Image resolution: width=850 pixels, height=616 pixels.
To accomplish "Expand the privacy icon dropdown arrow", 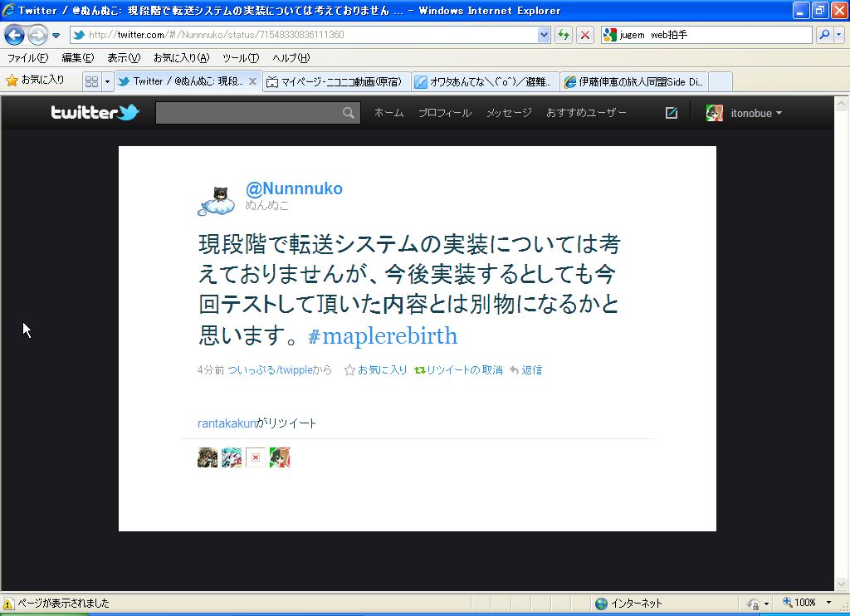I will [x=766, y=604].
